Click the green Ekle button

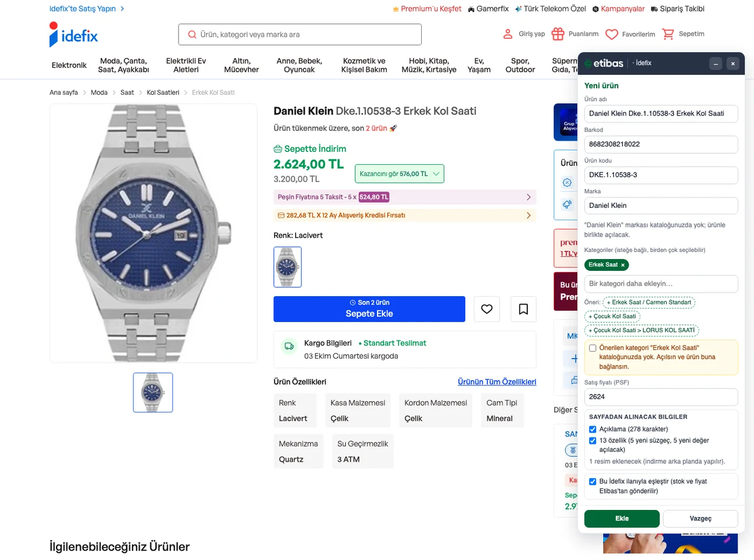coord(621,519)
